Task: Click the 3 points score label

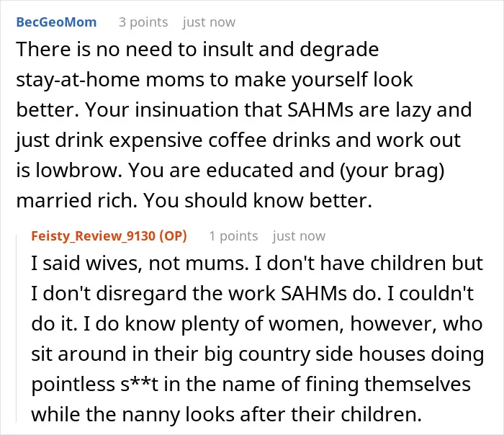Action: (x=143, y=22)
